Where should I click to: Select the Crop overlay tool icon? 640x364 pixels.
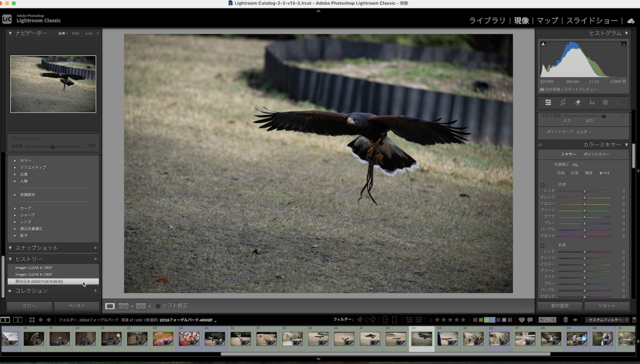(x=563, y=102)
